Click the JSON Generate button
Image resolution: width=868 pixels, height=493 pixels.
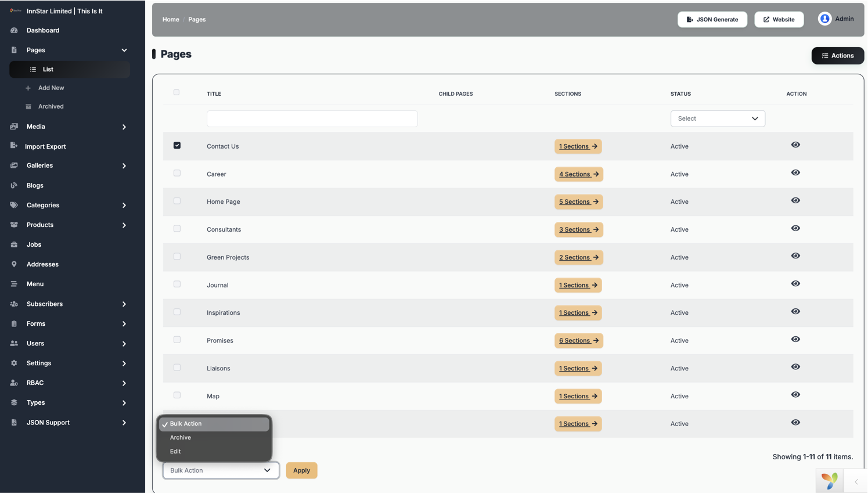pyautogui.click(x=712, y=19)
